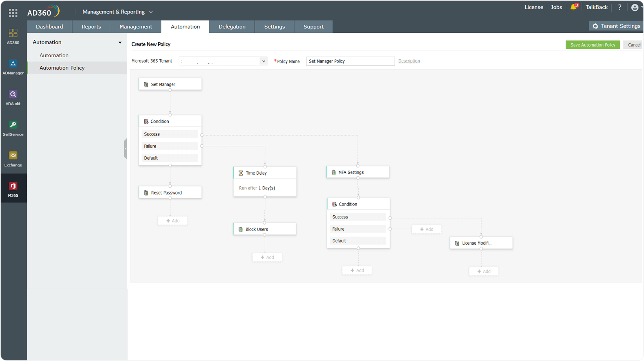The image size is (644, 361).
Task: Open the notifications bell icon
Action: click(573, 7)
